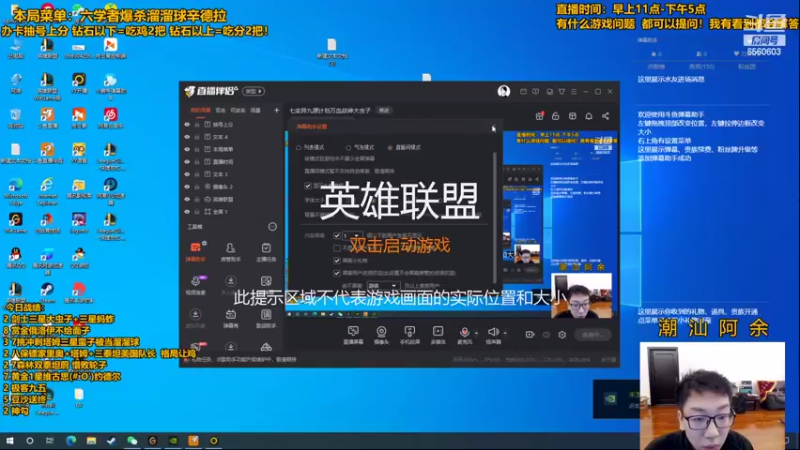Add a 摄像头 camera source
Screen dimensions: 800x450
(x=382, y=335)
